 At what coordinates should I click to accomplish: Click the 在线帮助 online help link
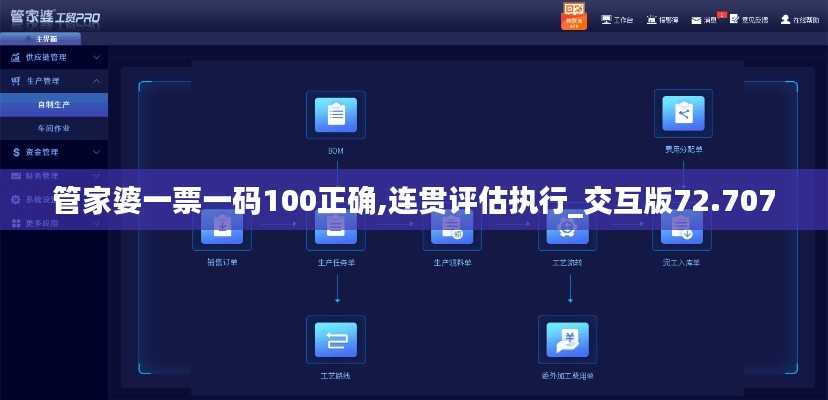point(799,19)
